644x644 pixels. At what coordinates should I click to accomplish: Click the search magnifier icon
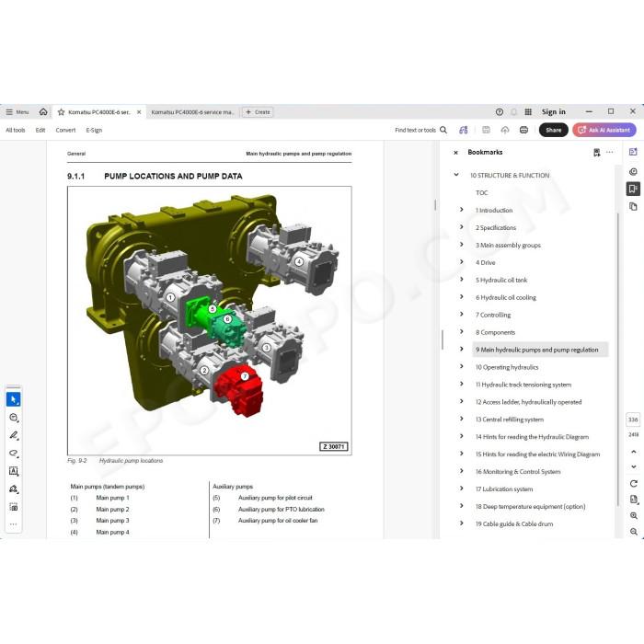coord(443,130)
